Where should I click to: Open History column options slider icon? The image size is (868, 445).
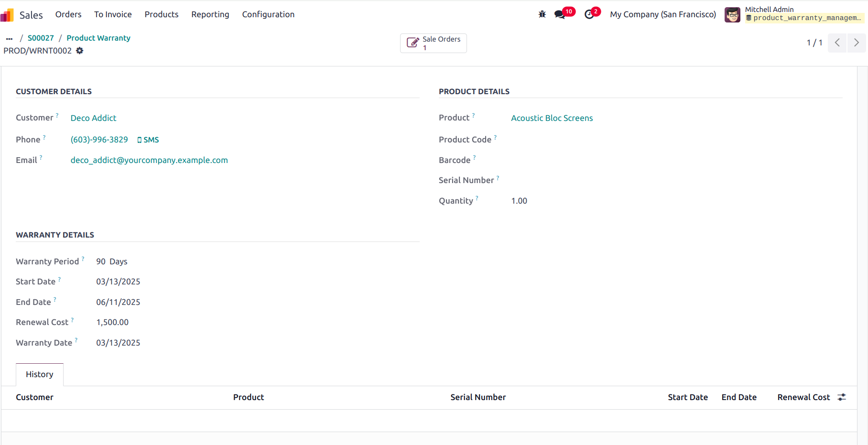point(842,397)
